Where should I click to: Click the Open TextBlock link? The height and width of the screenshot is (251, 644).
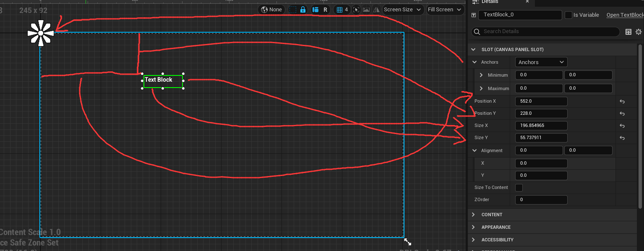pos(625,15)
